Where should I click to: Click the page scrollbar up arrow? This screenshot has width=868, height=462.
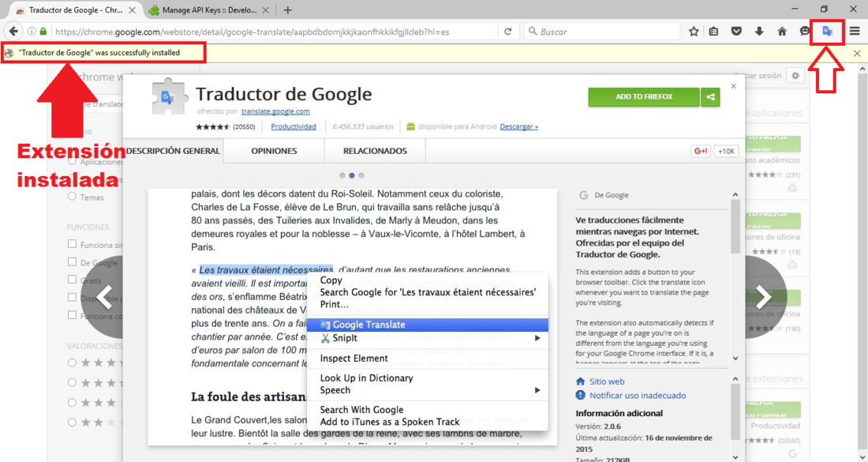pos(862,69)
